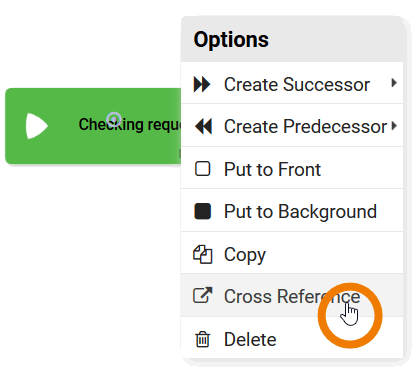Click the fast-forward Create Successor icon
The height and width of the screenshot is (377, 418).
(202, 84)
